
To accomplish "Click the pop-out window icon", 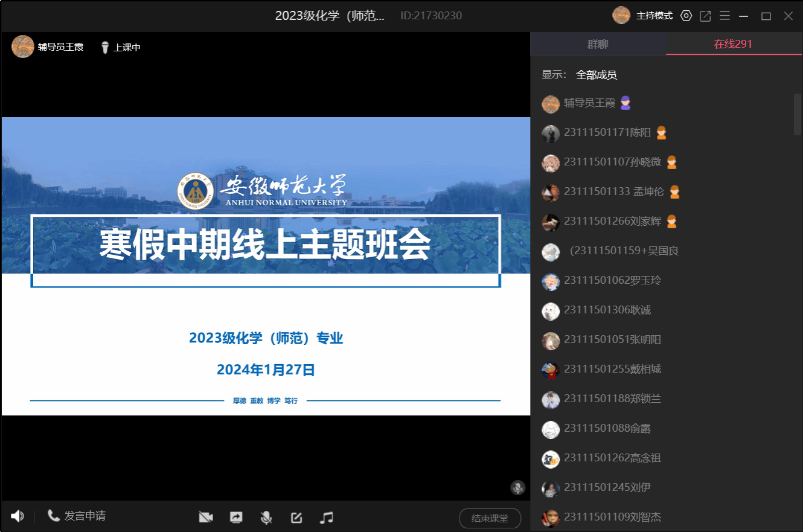I will (705, 16).
